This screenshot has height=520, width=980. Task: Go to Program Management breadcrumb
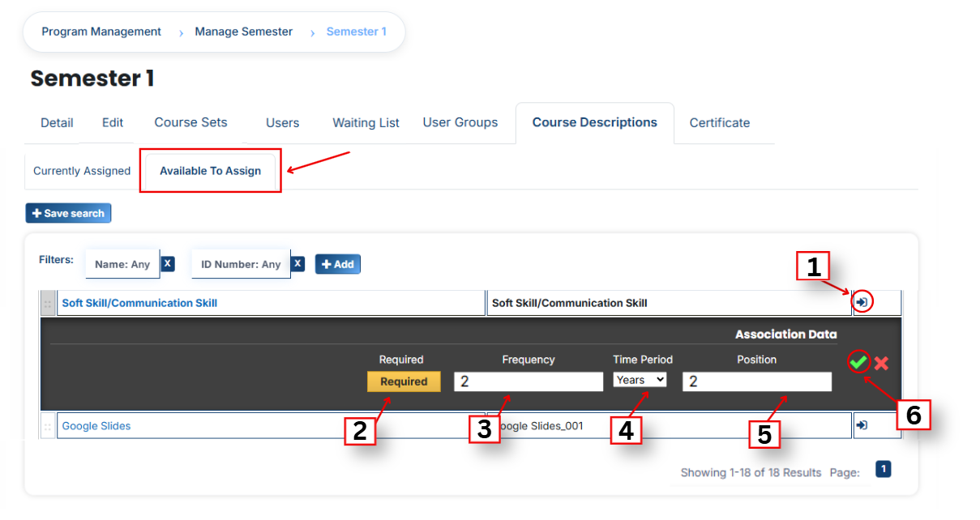pos(101,32)
